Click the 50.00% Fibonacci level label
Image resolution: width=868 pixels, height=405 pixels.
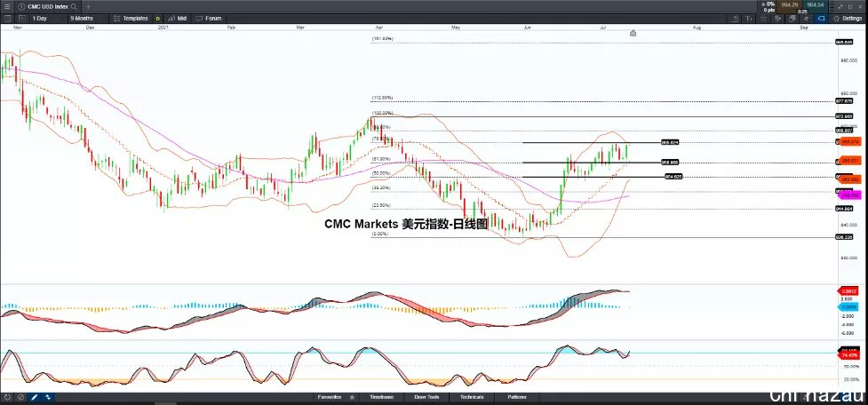click(381, 173)
